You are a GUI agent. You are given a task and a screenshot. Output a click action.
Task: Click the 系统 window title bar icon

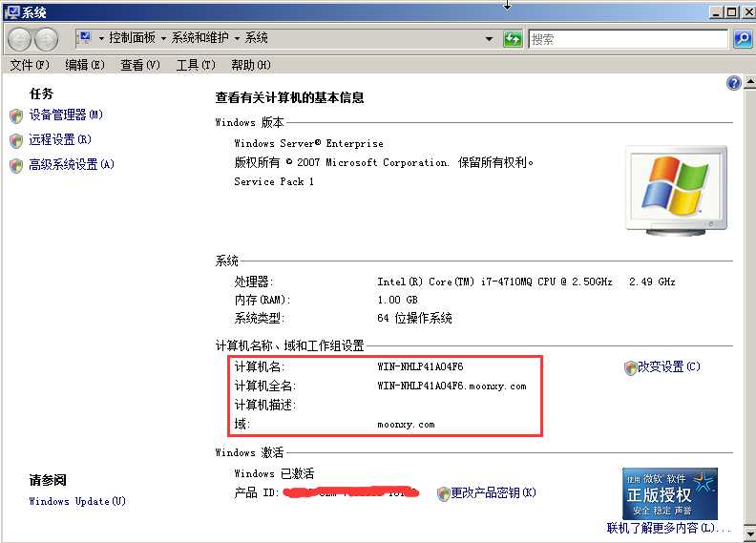[x=11, y=12]
